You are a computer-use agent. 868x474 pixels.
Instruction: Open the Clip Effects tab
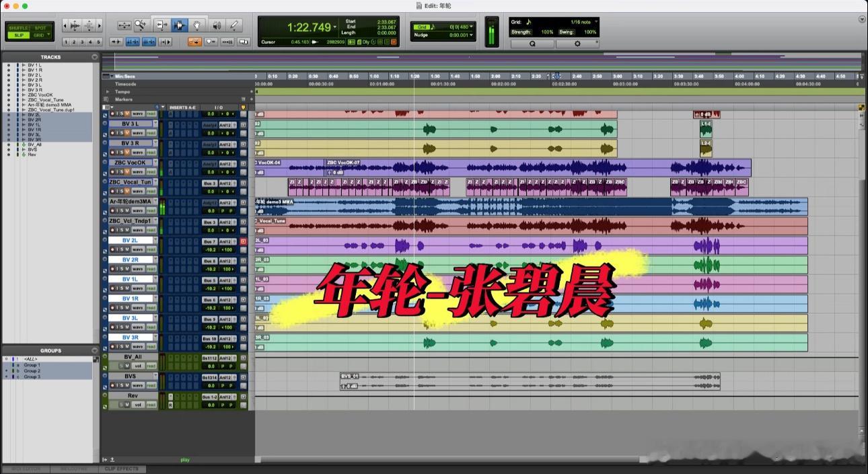pos(121,469)
